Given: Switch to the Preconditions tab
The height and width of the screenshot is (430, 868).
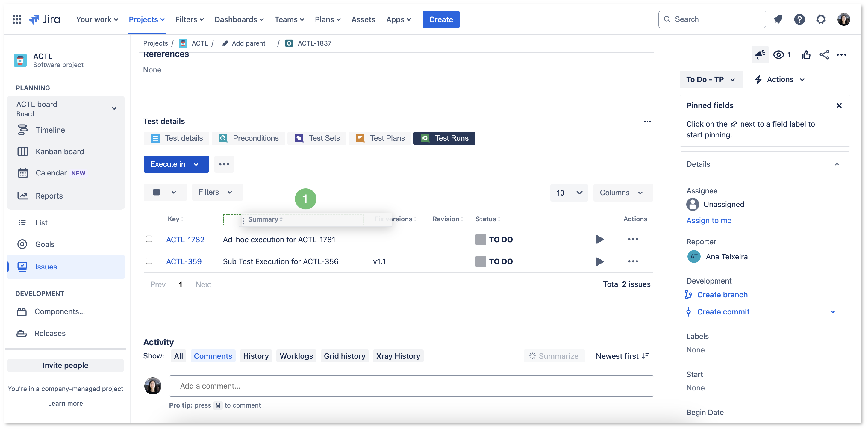Looking at the screenshot, I should click(248, 138).
